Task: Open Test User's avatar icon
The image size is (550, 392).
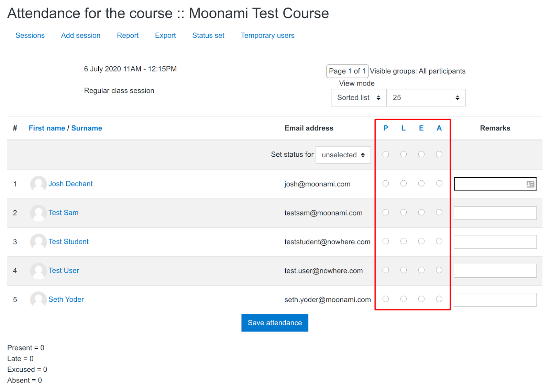Action: coord(38,271)
